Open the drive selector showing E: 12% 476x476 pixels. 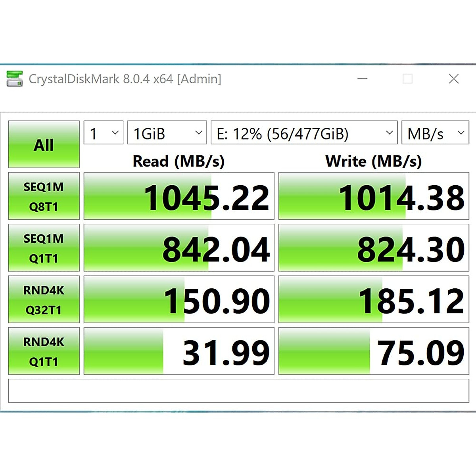click(x=304, y=133)
